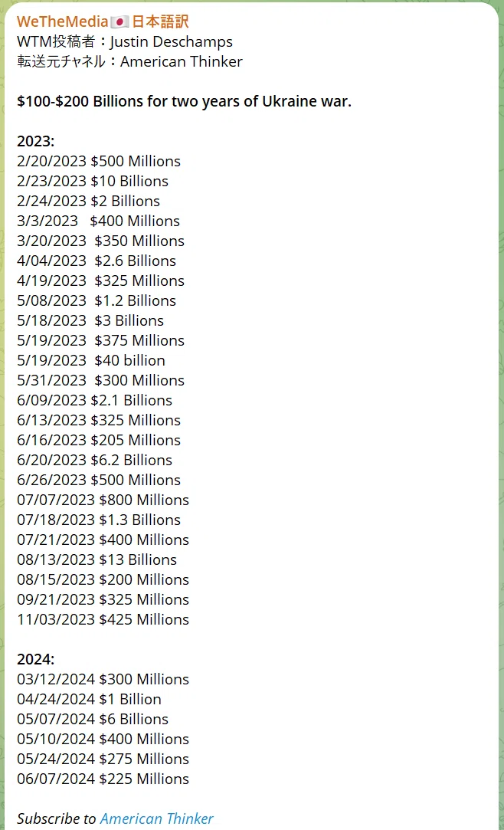This screenshot has height=830, width=504.
Task: Open the WeTheMedia 日本語訳 channel name
Action: 103,21
